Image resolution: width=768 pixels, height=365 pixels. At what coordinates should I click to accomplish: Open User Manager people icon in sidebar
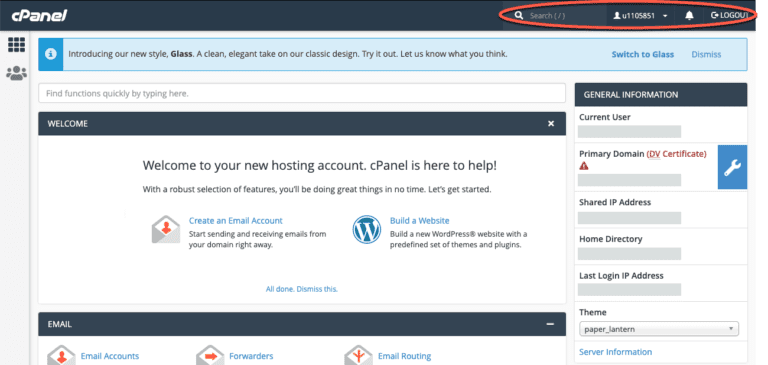point(16,73)
